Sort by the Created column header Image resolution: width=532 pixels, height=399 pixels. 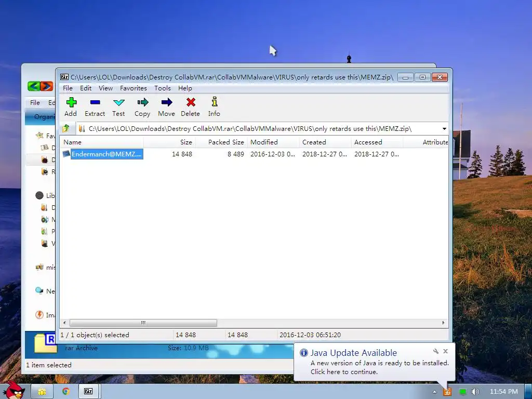[x=325, y=142]
